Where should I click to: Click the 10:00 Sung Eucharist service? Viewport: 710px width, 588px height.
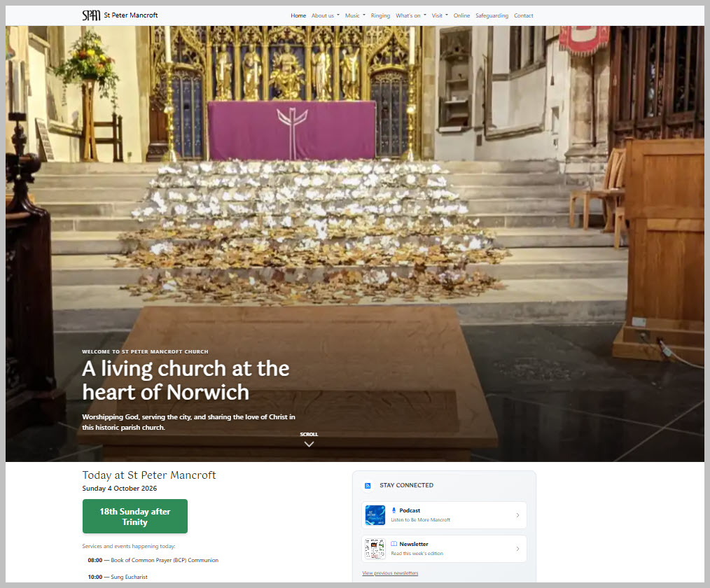(118, 577)
